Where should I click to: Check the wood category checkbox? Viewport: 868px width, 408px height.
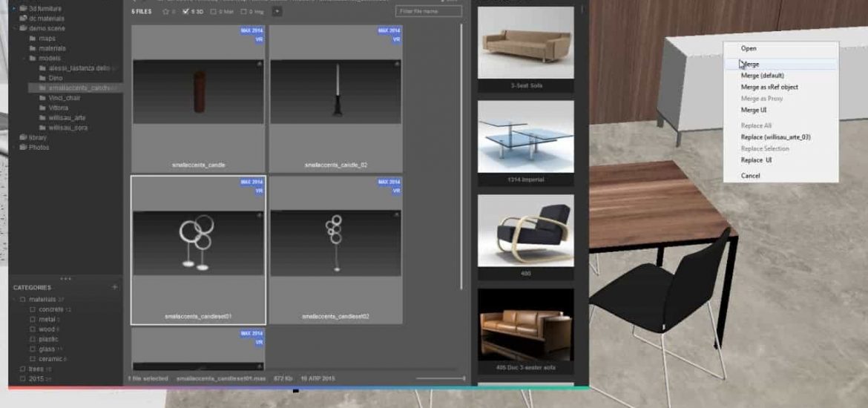pos(33,329)
